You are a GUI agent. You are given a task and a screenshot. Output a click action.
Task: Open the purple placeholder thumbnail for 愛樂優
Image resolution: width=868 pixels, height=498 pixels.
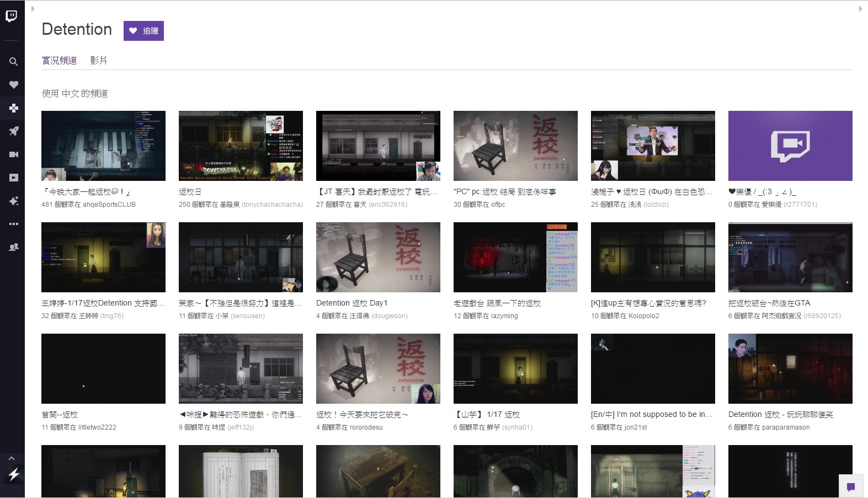tap(790, 146)
